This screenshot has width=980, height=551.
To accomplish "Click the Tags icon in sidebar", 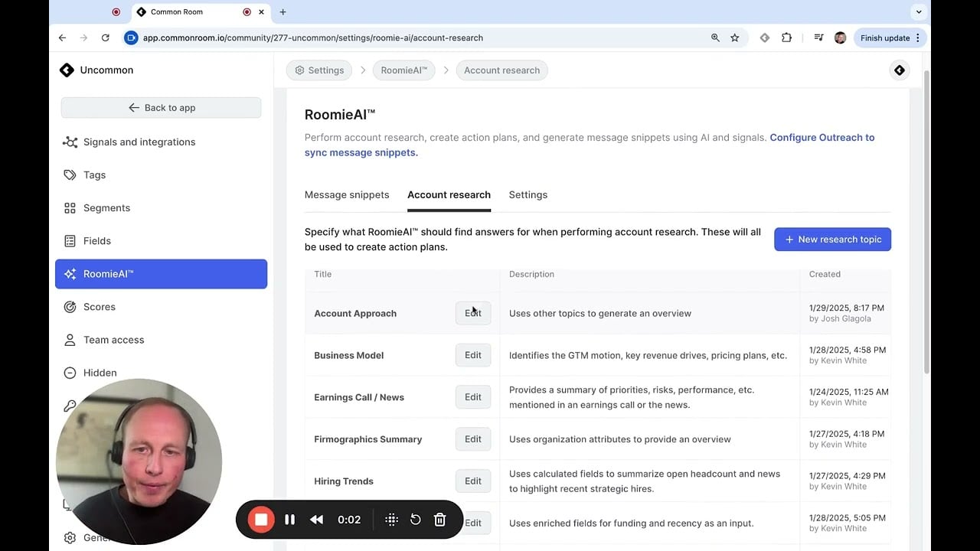I will (x=70, y=175).
